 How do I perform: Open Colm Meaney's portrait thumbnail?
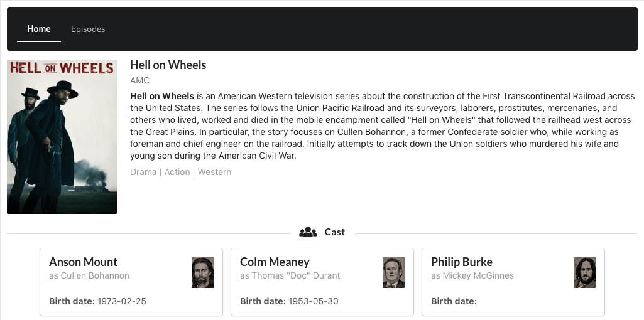pos(393,272)
